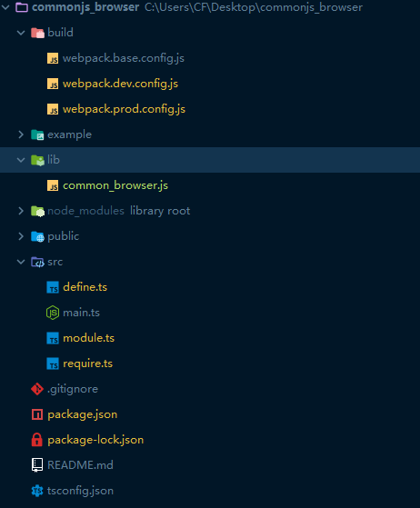This screenshot has height=508, width=420.
Task: Click the TS icon beside define.ts
Action: tap(53, 287)
